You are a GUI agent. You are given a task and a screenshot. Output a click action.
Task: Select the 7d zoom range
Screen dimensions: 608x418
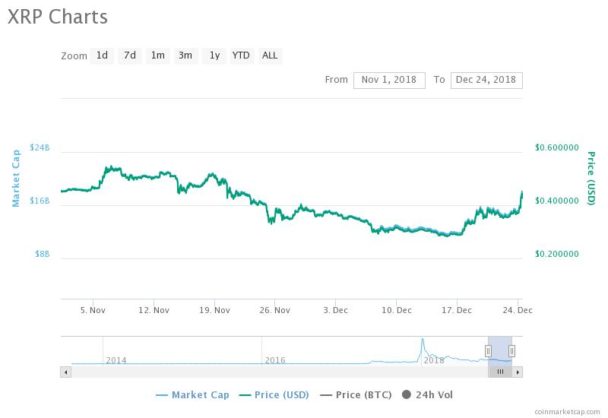[130, 55]
